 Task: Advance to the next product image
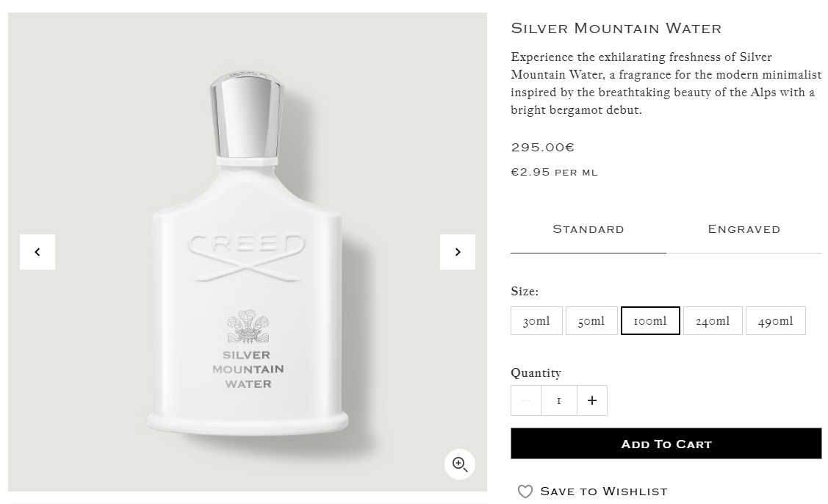pos(458,252)
